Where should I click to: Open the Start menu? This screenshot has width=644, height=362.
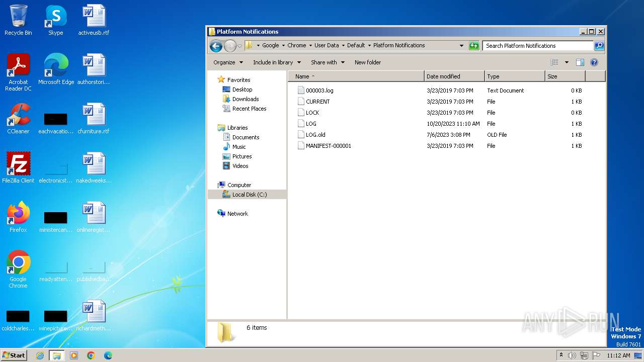(14, 355)
